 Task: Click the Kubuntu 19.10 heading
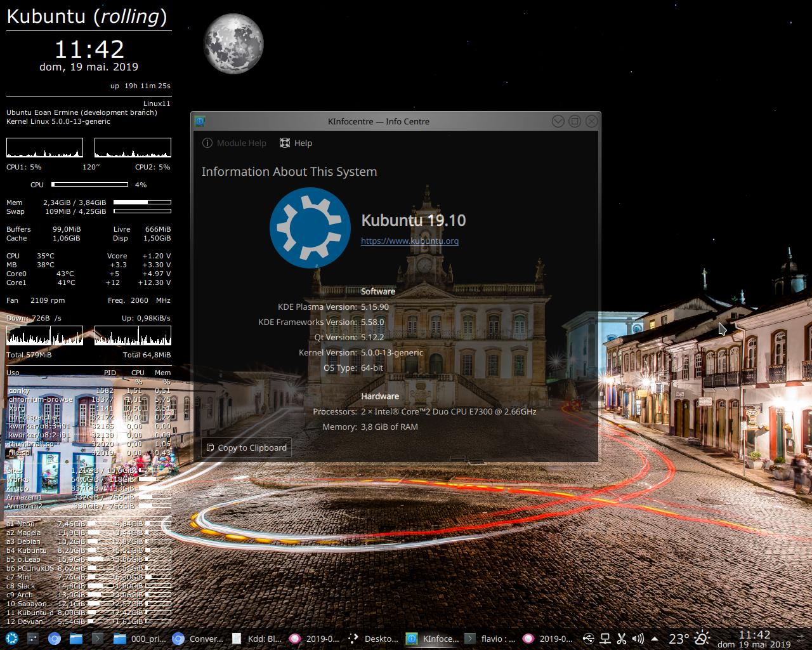pyautogui.click(x=414, y=220)
